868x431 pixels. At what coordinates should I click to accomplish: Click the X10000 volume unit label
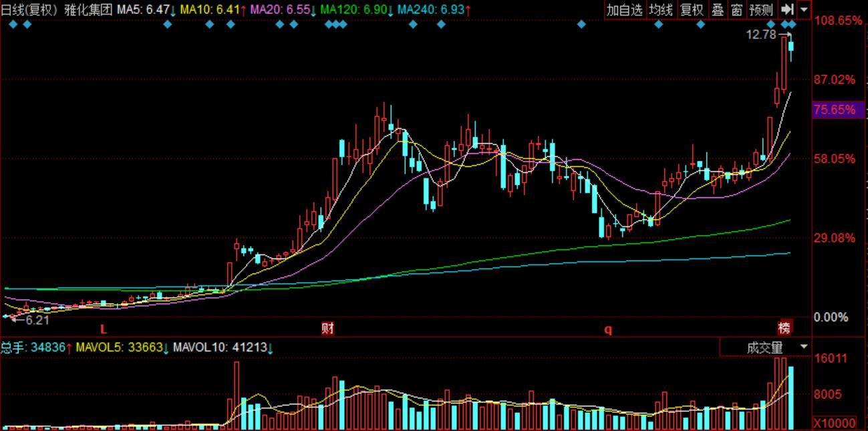[x=835, y=423]
